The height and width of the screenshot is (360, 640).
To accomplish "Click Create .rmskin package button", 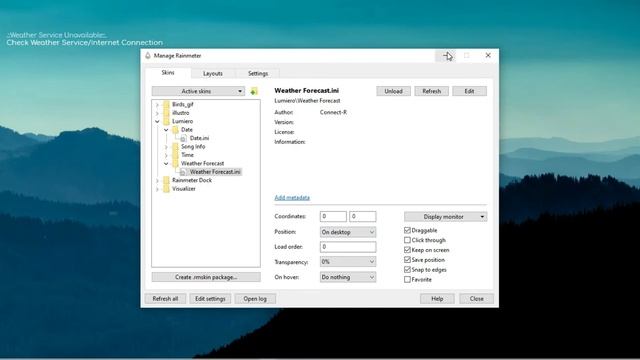I will click(x=206, y=277).
